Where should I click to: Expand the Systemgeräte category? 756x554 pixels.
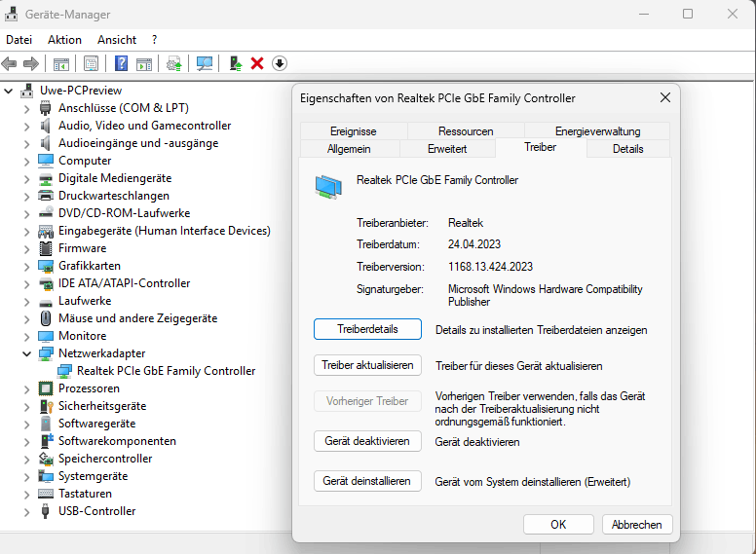[x=26, y=476]
